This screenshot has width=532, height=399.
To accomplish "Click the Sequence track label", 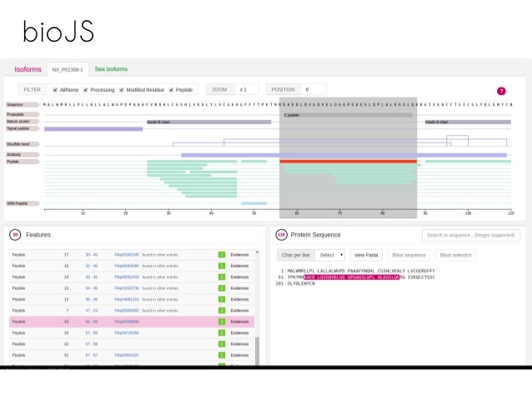I will coord(23,105).
